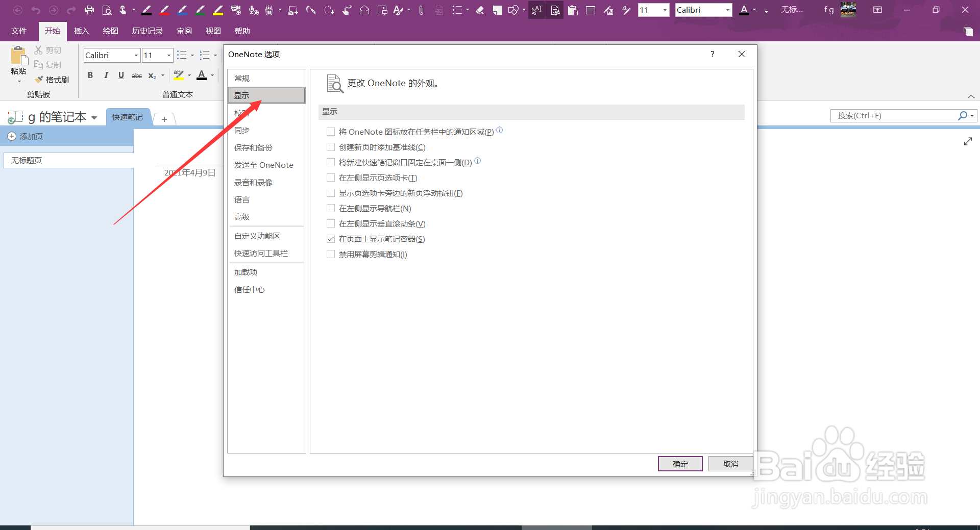
Task: Select the 无标题页 page in page list
Action: (x=68, y=160)
